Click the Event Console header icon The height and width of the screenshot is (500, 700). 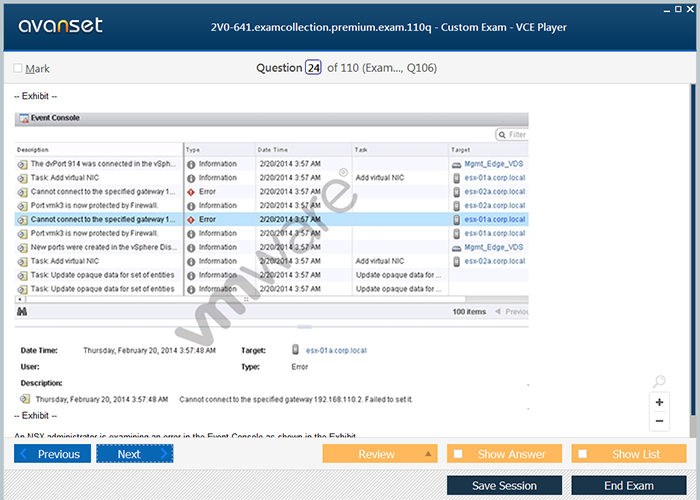click(x=24, y=118)
